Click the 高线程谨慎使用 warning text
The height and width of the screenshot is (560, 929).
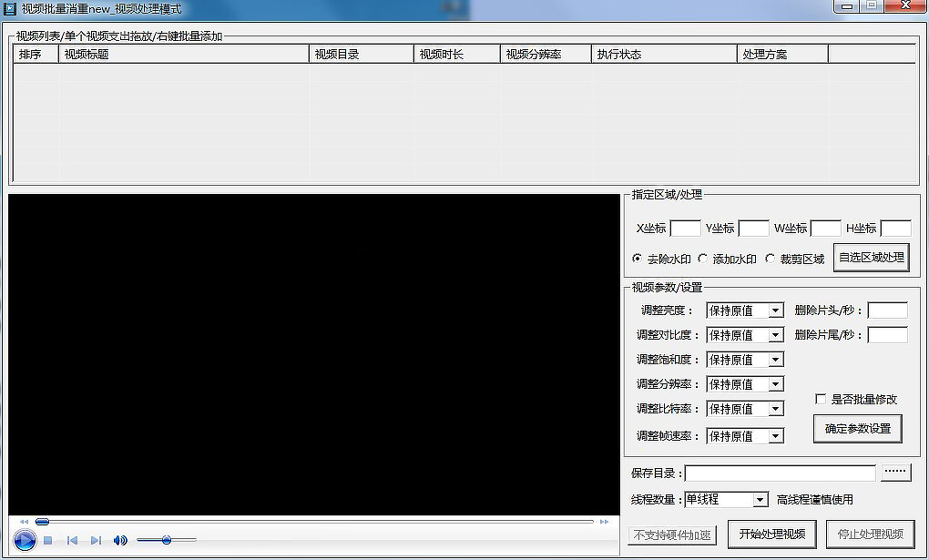pyautogui.click(x=814, y=500)
